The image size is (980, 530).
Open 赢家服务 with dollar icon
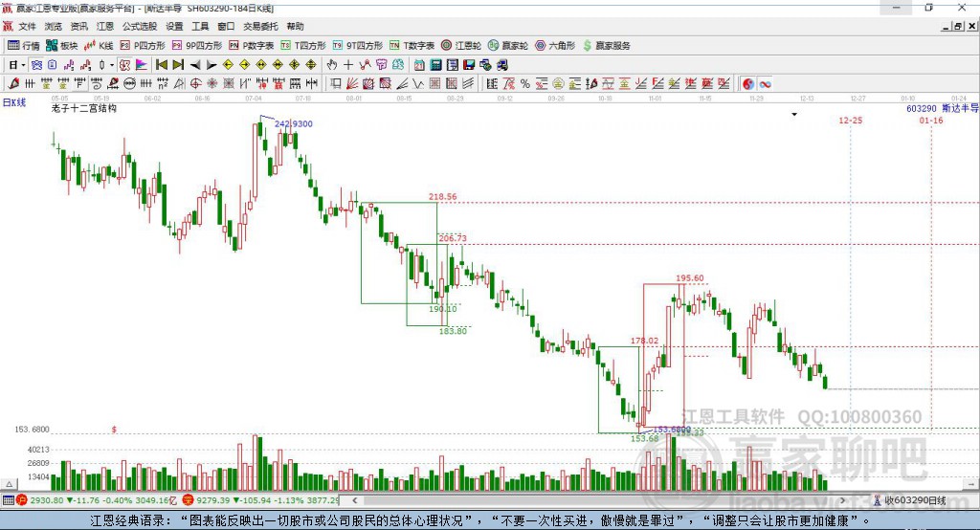[606, 46]
